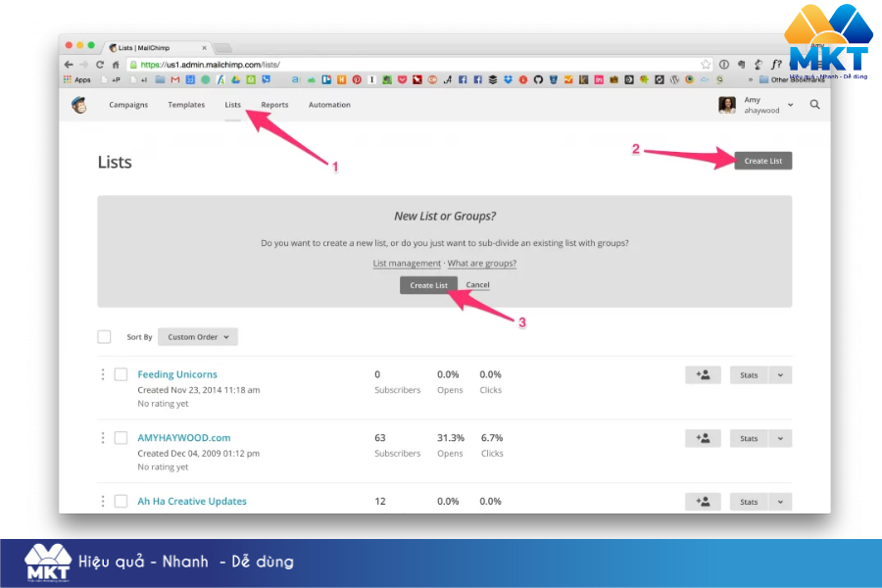Click the MailChimp Freddie logo icon
Image resolution: width=882 pixels, height=588 pixels.
(81, 104)
